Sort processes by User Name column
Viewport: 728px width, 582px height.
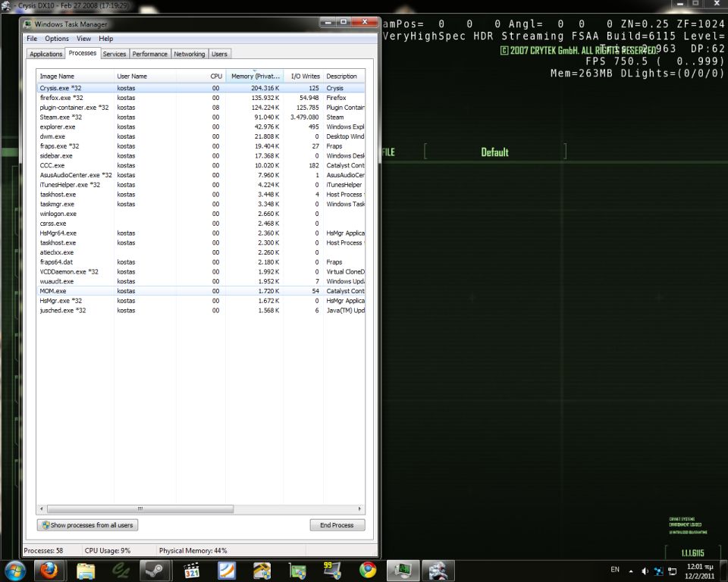(145, 76)
